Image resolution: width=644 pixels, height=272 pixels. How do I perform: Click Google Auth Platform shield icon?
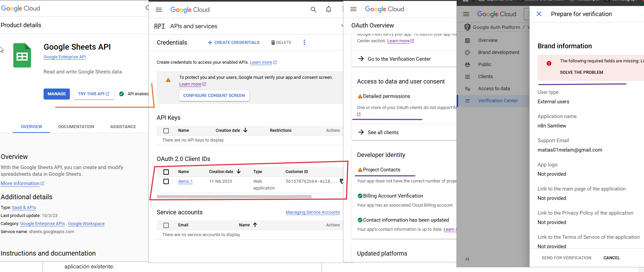point(467,27)
